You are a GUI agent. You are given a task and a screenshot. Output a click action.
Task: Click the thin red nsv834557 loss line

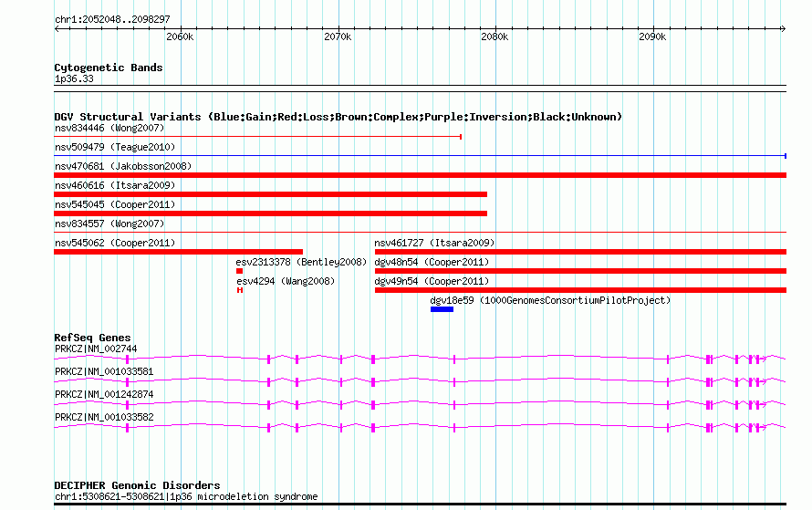[420, 232]
